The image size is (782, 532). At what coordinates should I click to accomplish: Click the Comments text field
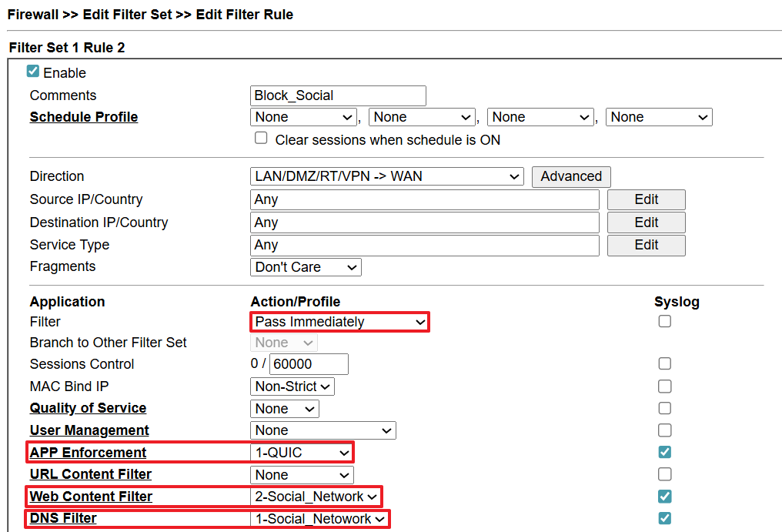(x=338, y=95)
